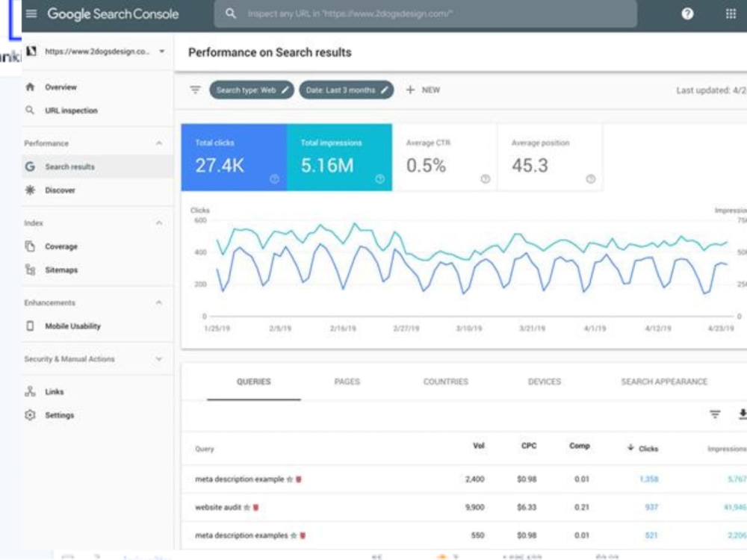Image resolution: width=747 pixels, height=560 pixels.
Task: Click the CPC column header
Action: 529,446
